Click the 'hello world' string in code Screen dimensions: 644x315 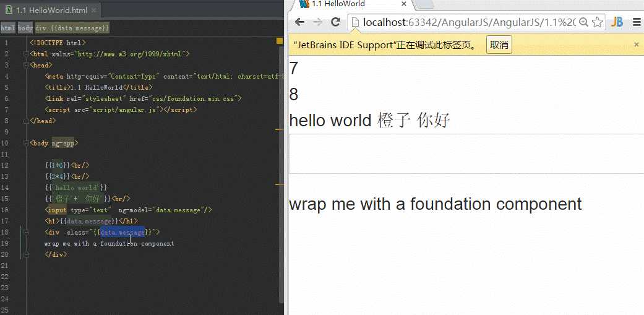pos(76,188)
